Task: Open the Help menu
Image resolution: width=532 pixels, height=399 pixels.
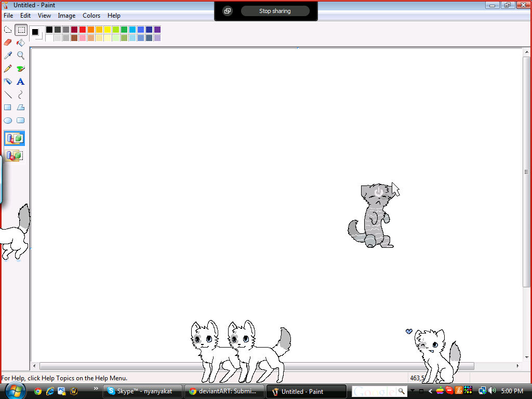Action: 114,16
